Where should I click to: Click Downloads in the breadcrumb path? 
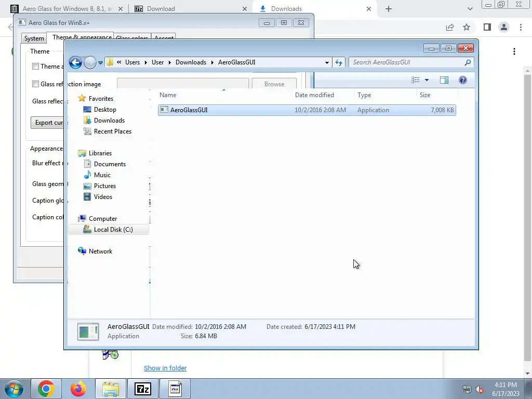point(191,62)
